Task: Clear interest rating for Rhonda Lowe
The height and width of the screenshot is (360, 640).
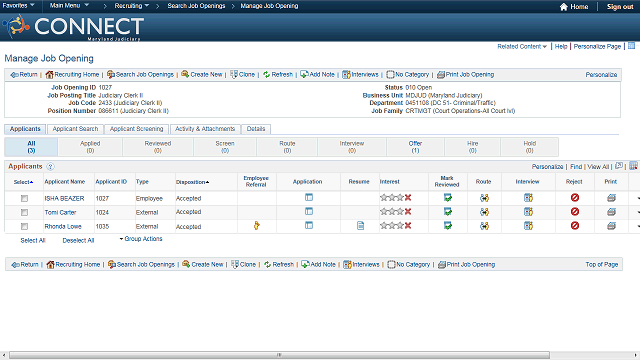Action: [408, 225]
